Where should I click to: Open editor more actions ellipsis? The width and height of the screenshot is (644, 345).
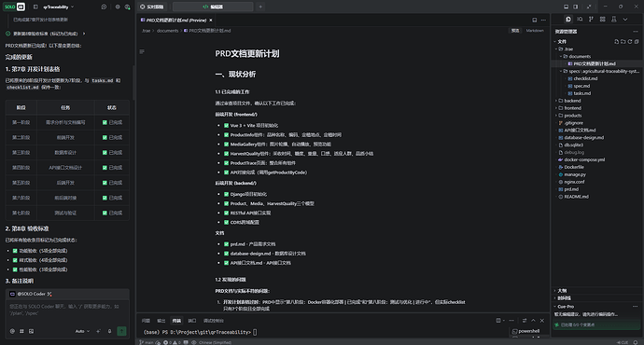pos(543,21)
